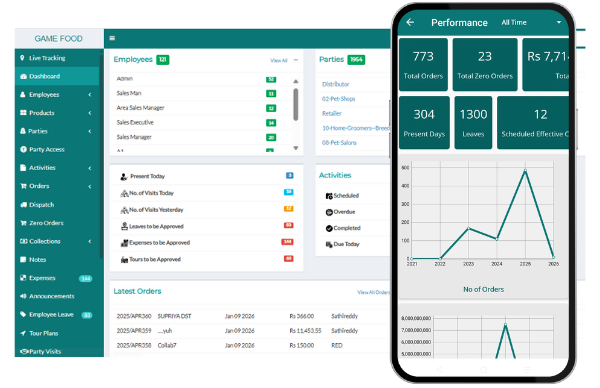Expand the Employees sidebar submenu chevron
This screenshot has height=388, width=600.
(90, 95)
